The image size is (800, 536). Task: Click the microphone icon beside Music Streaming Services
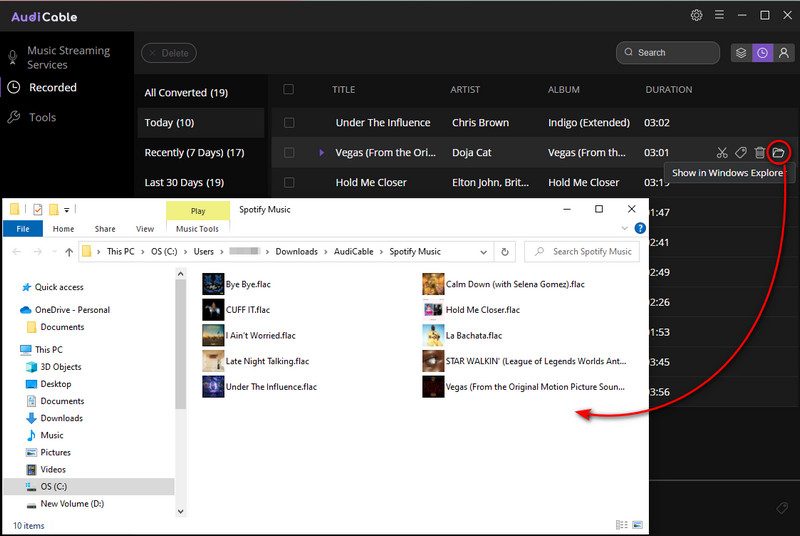(13, 58)
